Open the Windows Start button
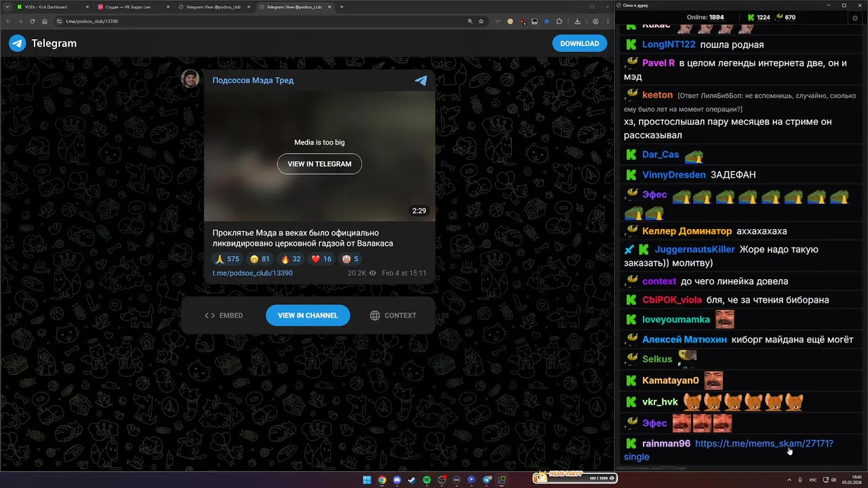Viewport: 868px width, 488px height. 367,480
